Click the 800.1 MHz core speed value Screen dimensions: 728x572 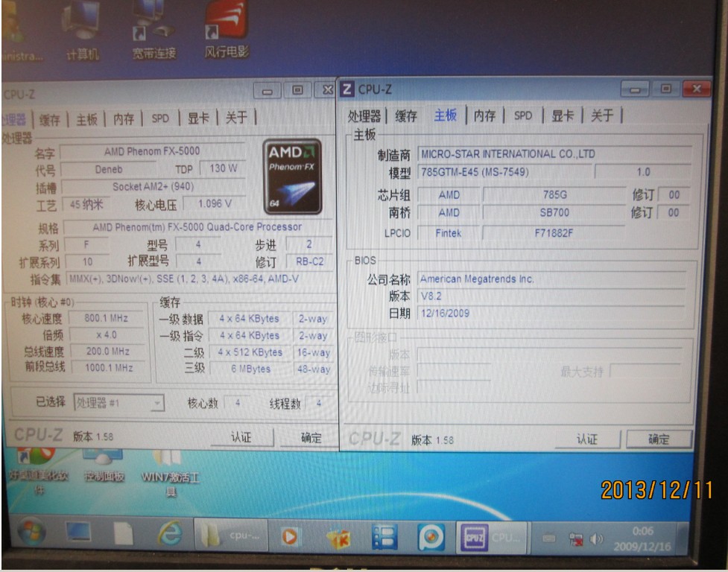coord(106,318)
